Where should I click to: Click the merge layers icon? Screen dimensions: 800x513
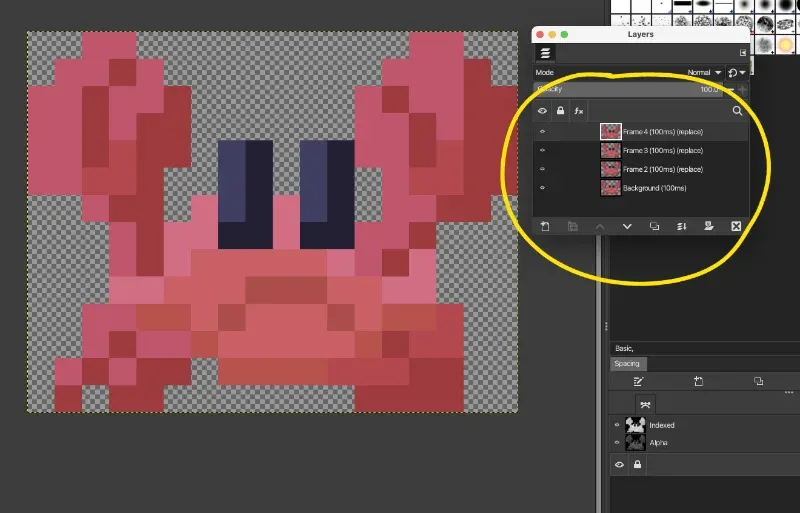(681, 227)
